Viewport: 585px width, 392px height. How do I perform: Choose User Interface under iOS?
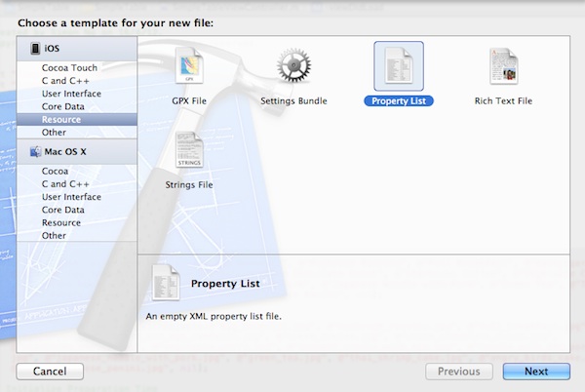tap(71, 94)
